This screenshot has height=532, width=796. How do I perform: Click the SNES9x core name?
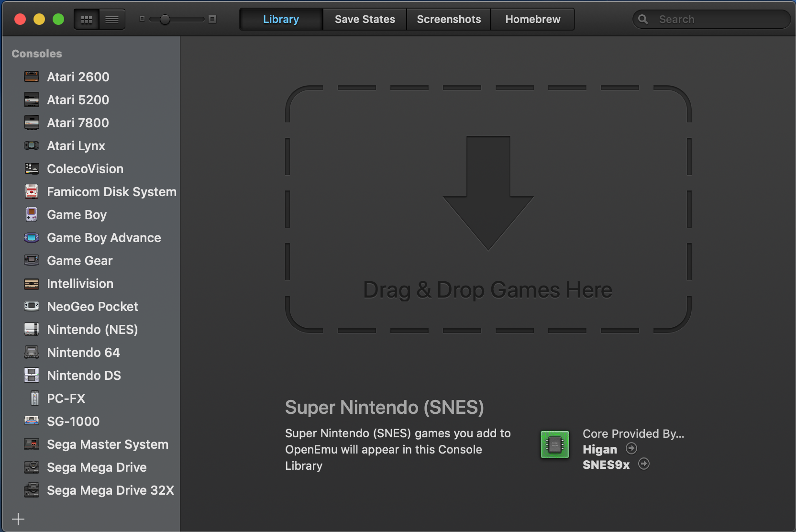606,465
